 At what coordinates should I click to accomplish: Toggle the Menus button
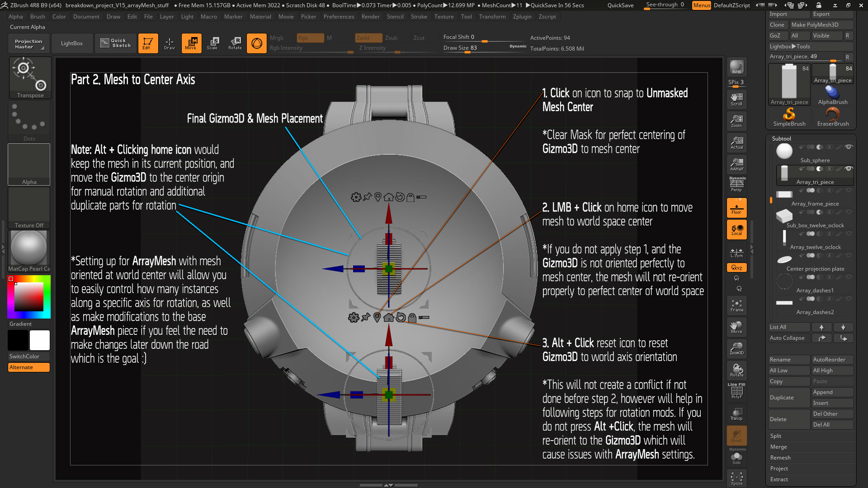click(702, 5)
